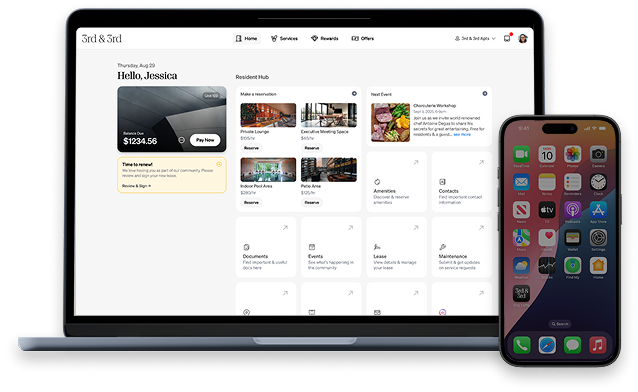The width and height of the screenshot is (638, 392).
Task: Open Safari in the phone dock
Action: (547, 346)
